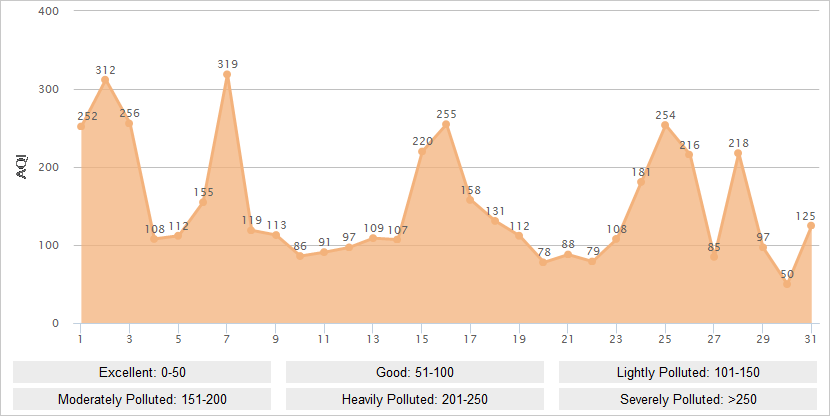Click Lightly Polluted: 101-150 legend box
The height and width of the screenshot is (416, 830).
(x=688, y=372)
